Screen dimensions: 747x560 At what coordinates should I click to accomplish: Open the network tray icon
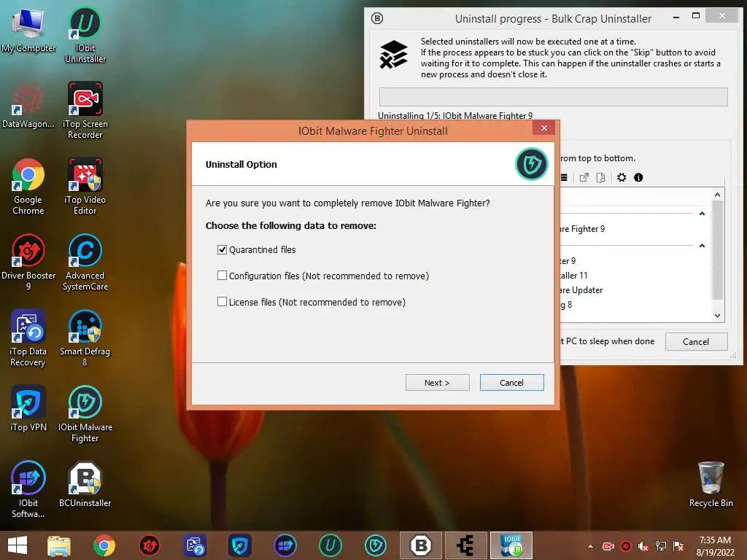[x=661, y=546]
